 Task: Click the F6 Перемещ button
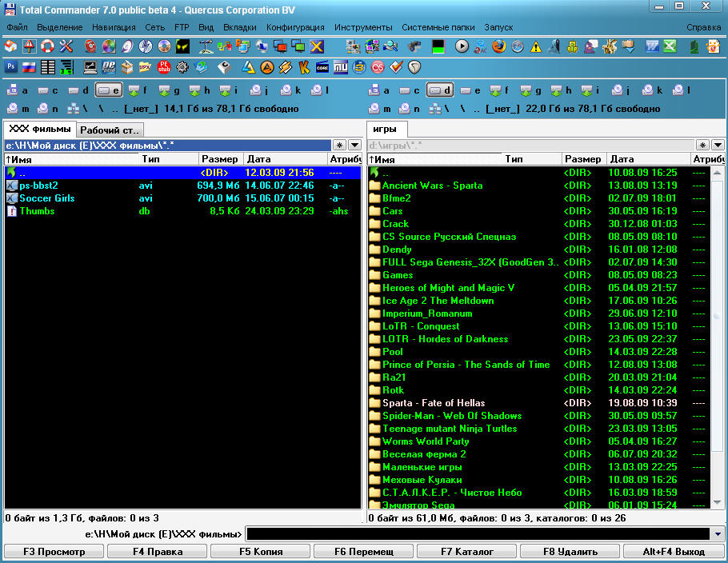[x=364, y=551]
